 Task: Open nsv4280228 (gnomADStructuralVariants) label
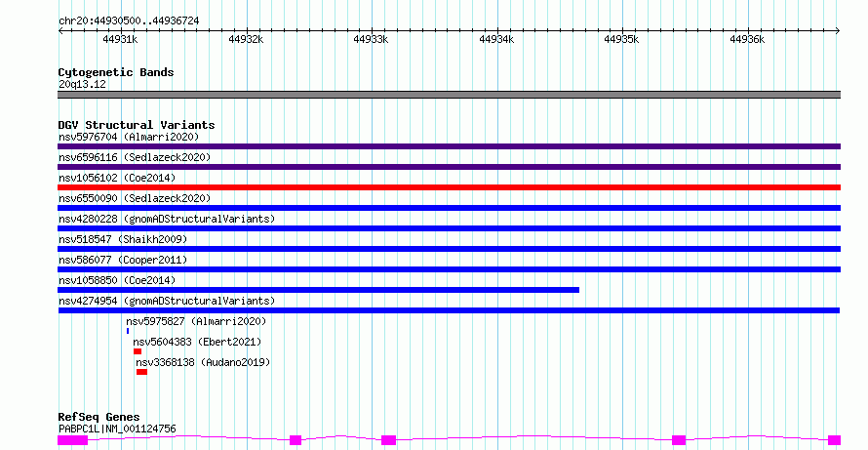pyautogui.click(x=167, y=219)
